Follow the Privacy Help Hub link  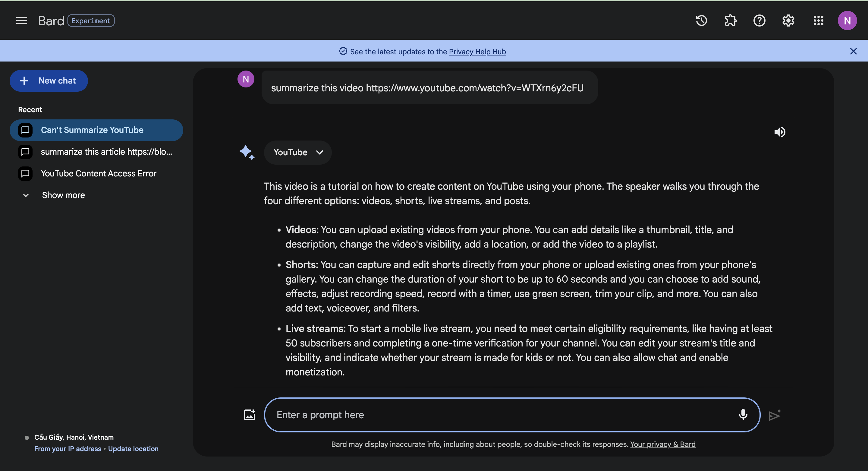477,52
